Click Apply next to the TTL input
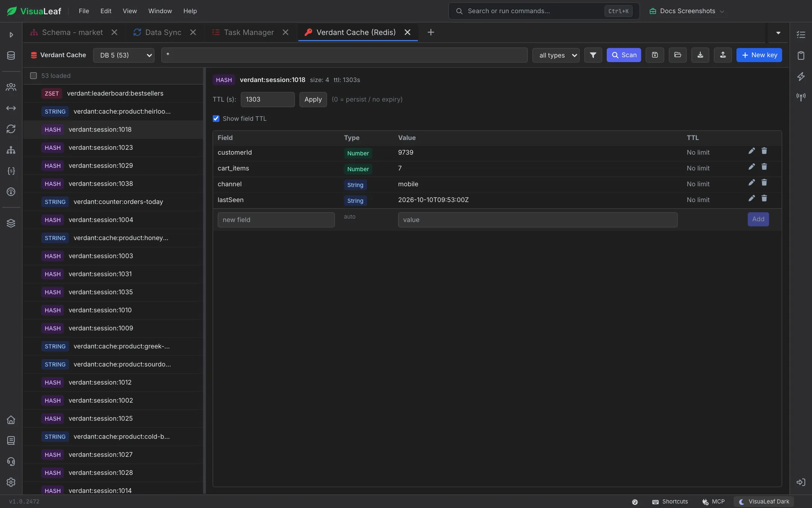This screenshot has width=812, height=508. click(x=313, y=99)
